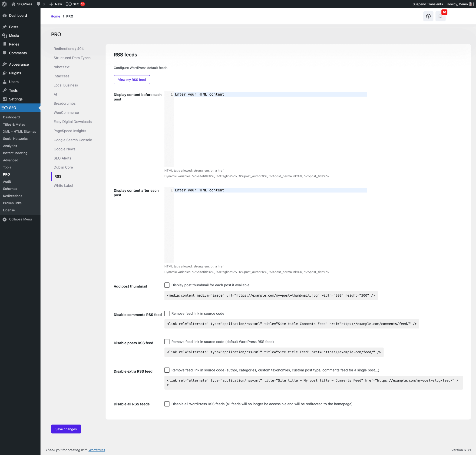476x455 pixels.
Task: Go to Local Business tab
Action: point(66,85)
